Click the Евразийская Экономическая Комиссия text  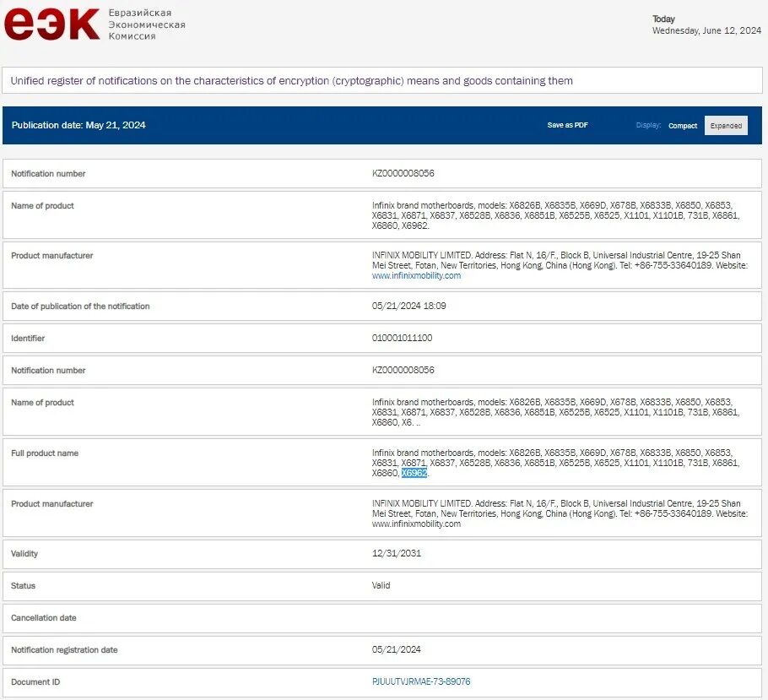(147, 24)
